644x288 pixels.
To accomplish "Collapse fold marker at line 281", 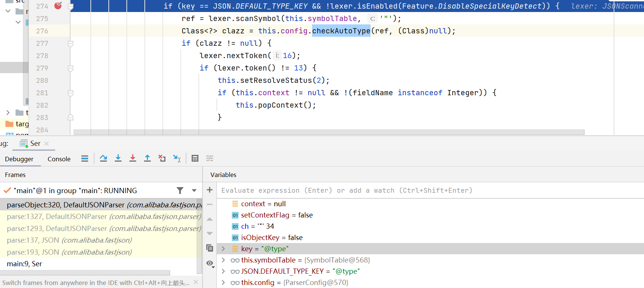I will [x=70, y=93].
